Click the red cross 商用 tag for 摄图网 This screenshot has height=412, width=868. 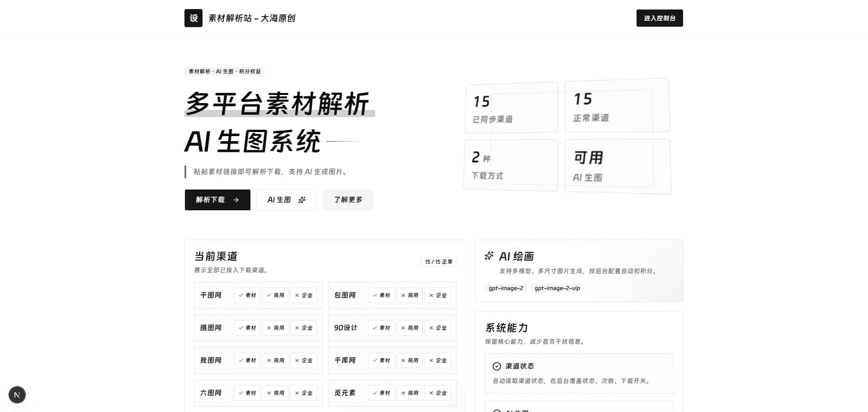coord(275,328)
